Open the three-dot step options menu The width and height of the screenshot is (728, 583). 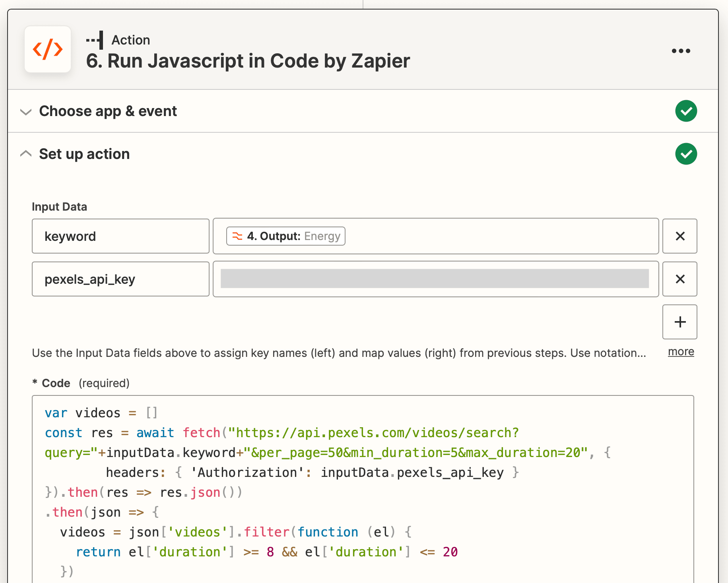tap(681, 51)
